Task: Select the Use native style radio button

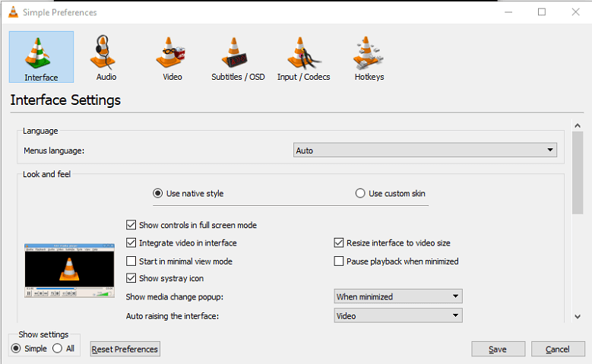Action: coord(158,193)
